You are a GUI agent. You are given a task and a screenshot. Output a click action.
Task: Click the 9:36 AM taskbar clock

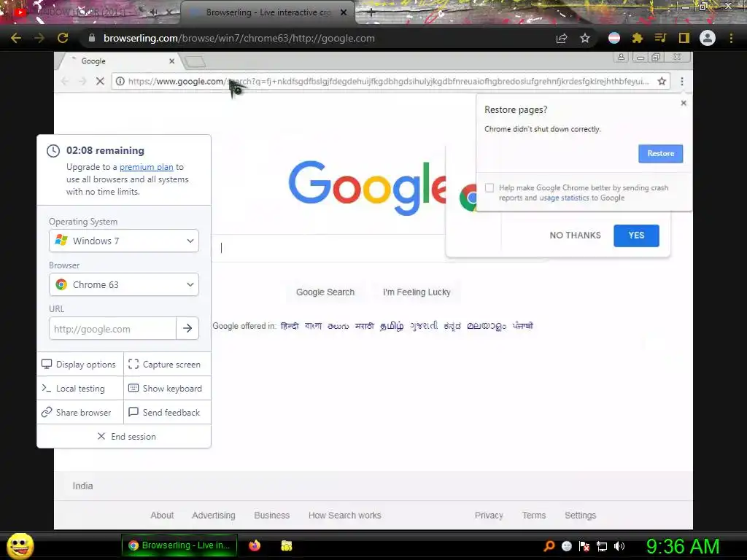tap(682, 546)
